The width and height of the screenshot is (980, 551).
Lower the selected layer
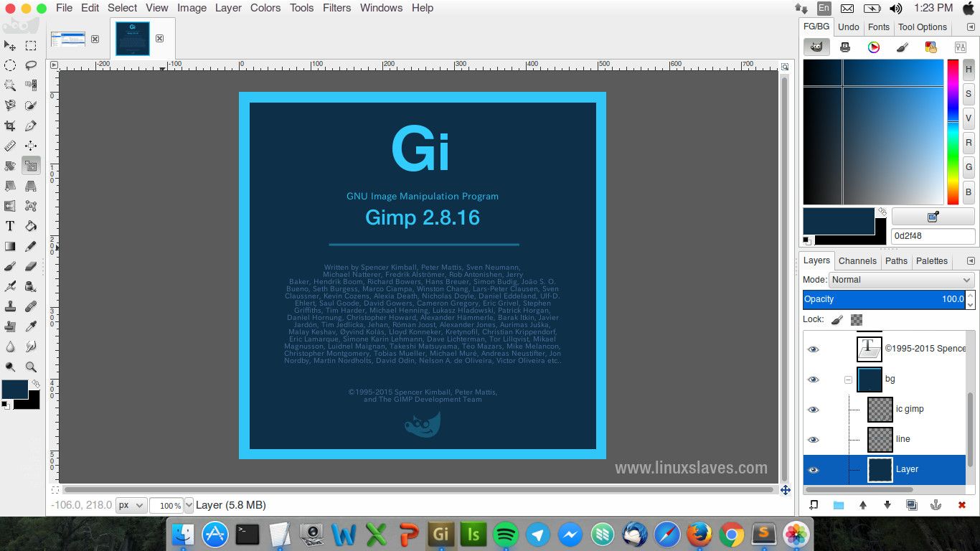887,505
